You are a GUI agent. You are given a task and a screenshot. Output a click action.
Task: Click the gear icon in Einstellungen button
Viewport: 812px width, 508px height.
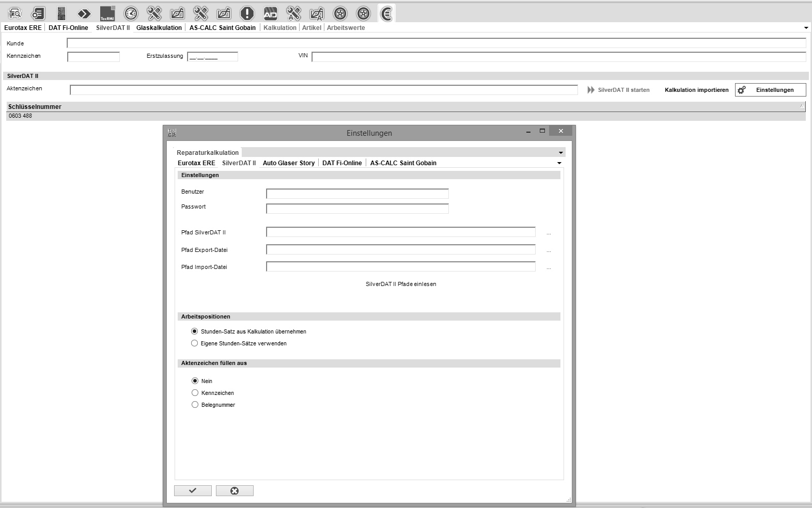click(742, 90)
